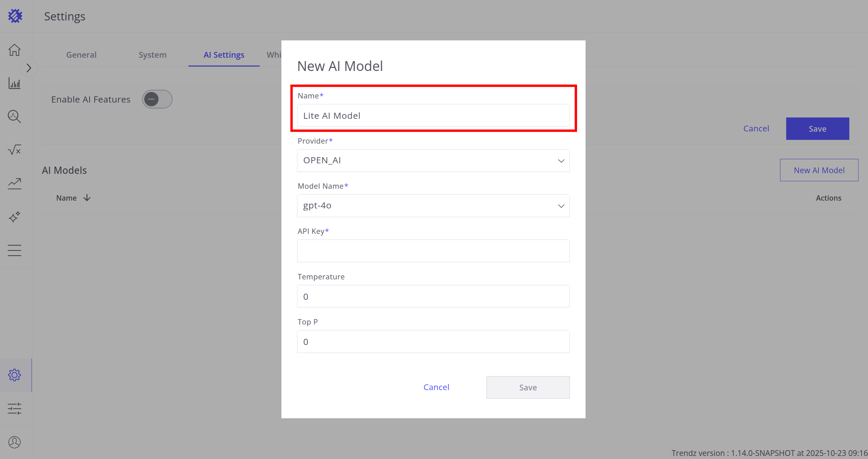868x459 pixels.
Task: Click Cancel in the New AI Model dialog
Action: [436, 387]
